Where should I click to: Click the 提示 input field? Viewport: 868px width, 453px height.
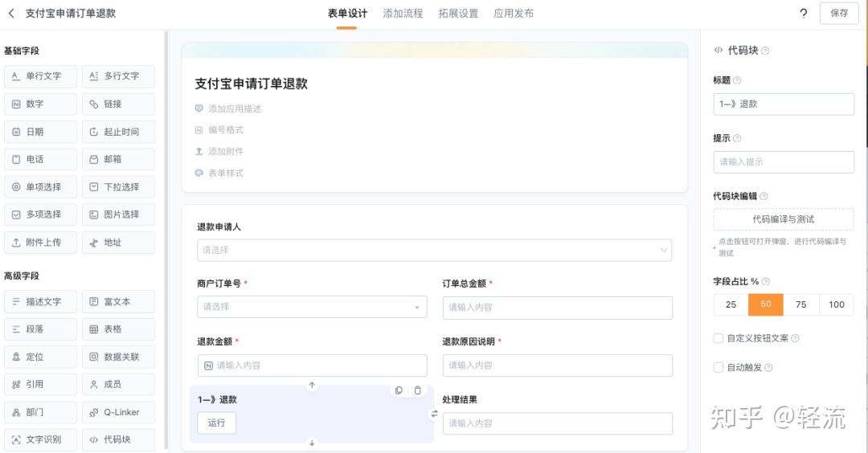(x=784, y=162)
